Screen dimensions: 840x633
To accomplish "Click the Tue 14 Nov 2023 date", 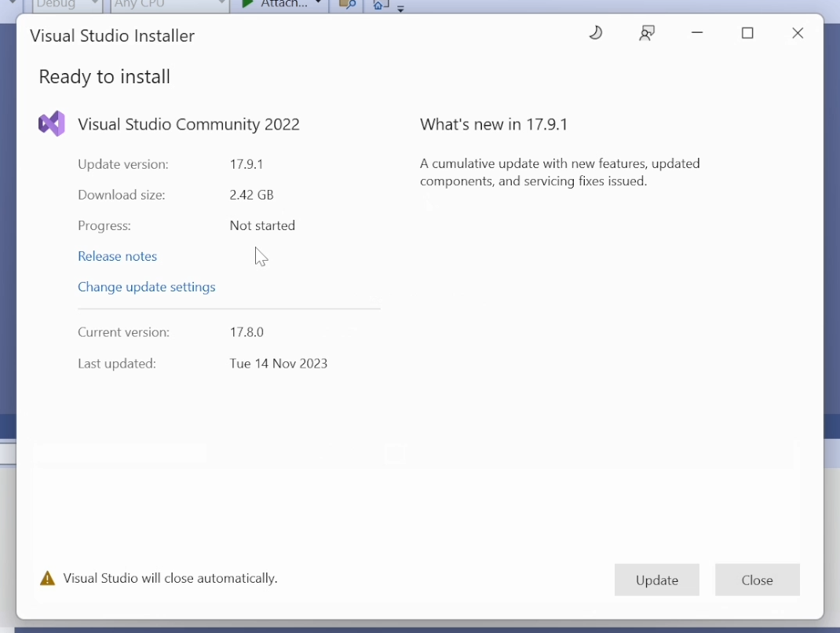I will tap(278, 364).
